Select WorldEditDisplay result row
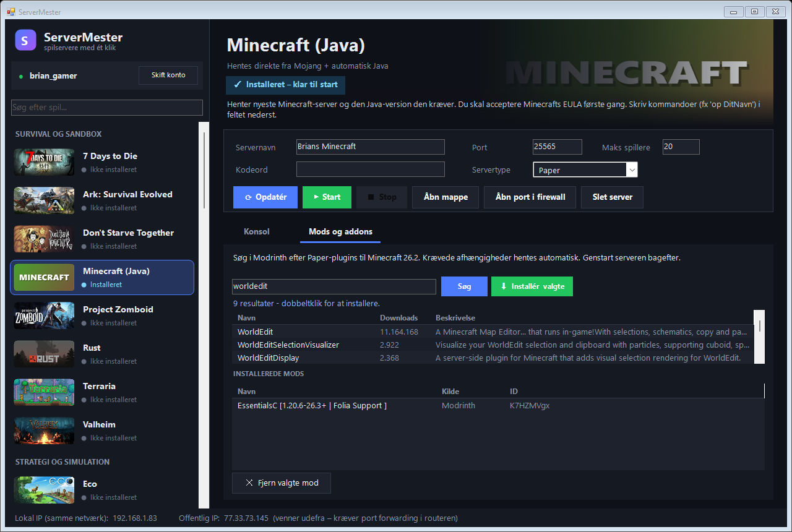The width and height of the screenshot is (792, 532). tap(493, 358)
